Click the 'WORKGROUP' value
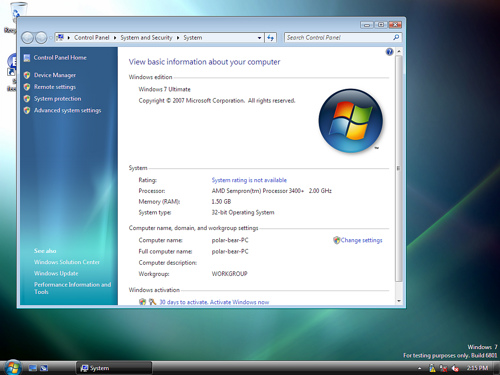 [x=229, y=274]
